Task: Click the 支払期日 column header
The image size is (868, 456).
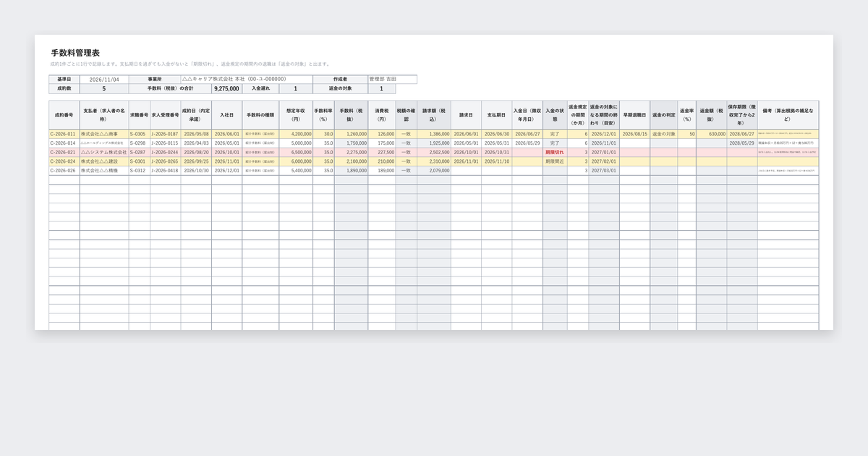Action: pos(497,115)
